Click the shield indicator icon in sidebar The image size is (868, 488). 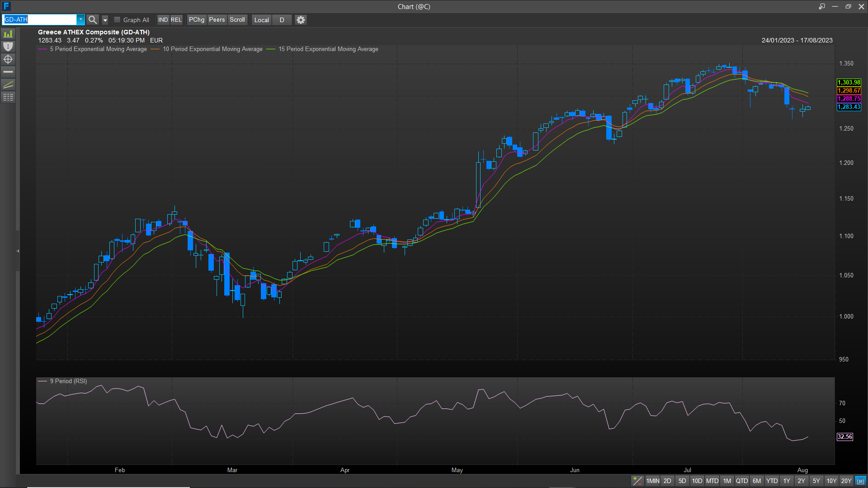click(8, 47)
